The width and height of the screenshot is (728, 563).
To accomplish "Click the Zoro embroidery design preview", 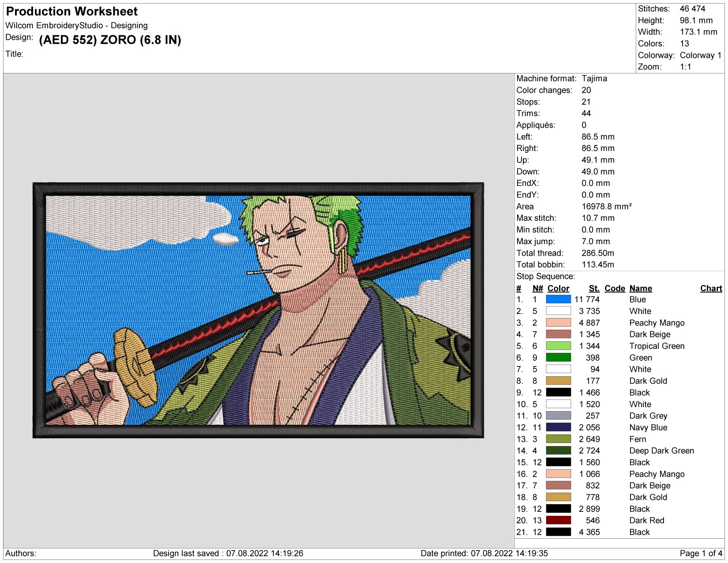I will click(x=258, y=310).
